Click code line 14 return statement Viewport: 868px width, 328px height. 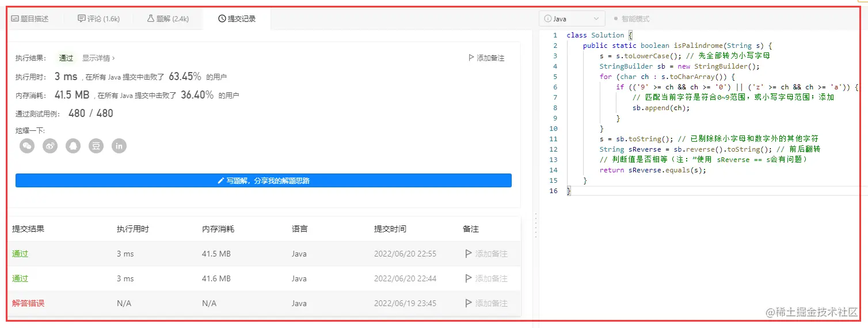tap(653, 170)
